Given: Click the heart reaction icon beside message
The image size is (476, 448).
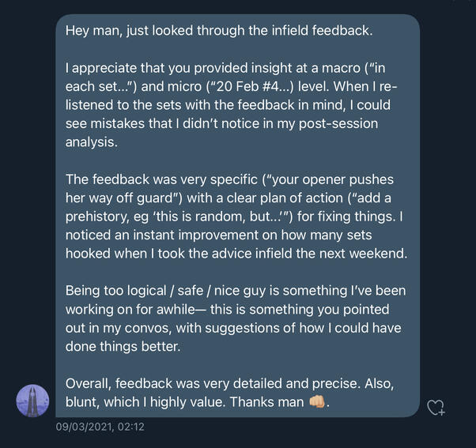Looking at the screenshot, I should click(436, 408).
